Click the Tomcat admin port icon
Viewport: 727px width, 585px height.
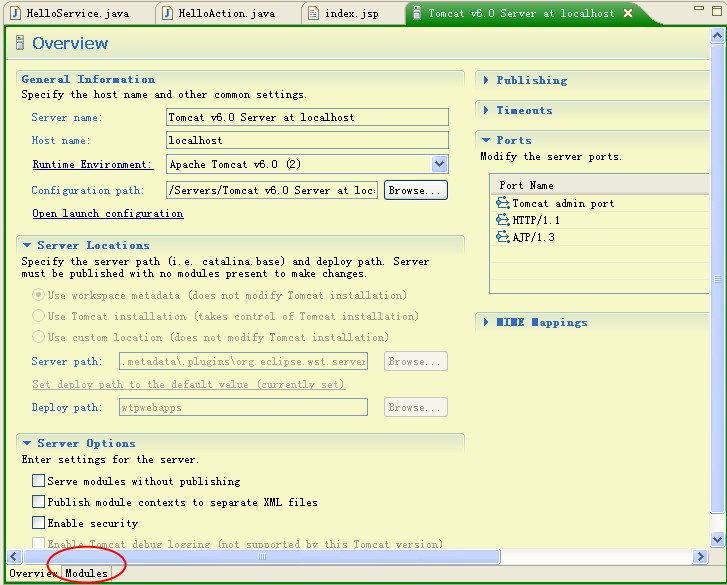503,203
